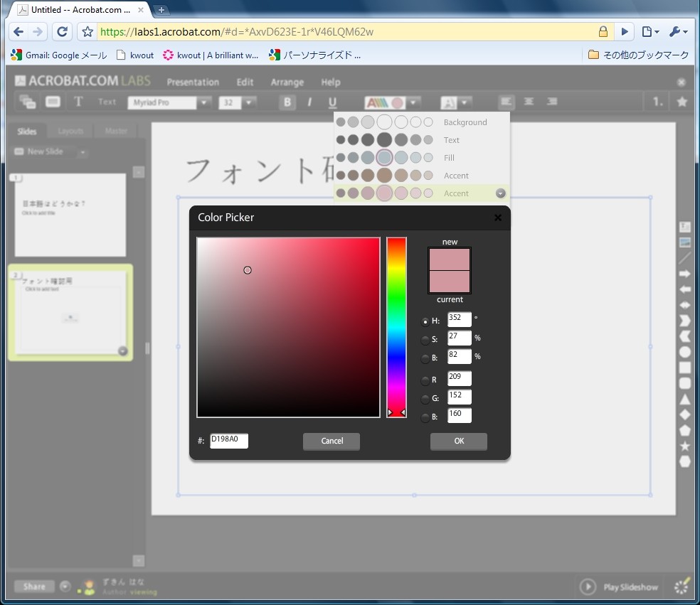The image size is (700, 605).
Task: Expand the Accent swatch row chevron
Action: pos(500,193)
